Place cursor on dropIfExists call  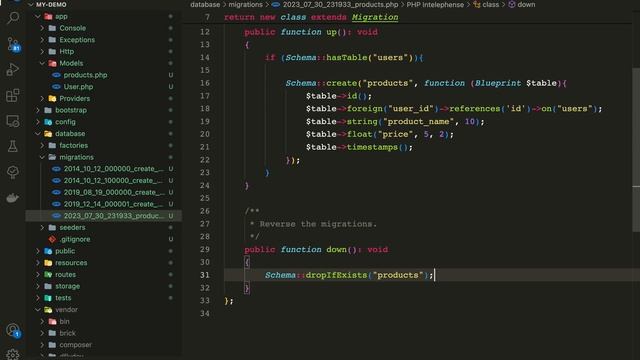(336, 275)
